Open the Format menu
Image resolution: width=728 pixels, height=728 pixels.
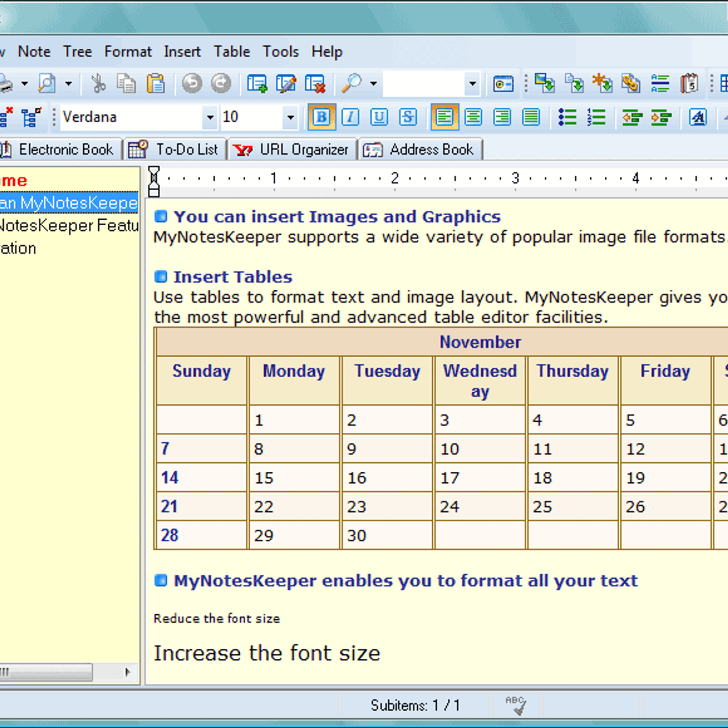coord(128,52)
